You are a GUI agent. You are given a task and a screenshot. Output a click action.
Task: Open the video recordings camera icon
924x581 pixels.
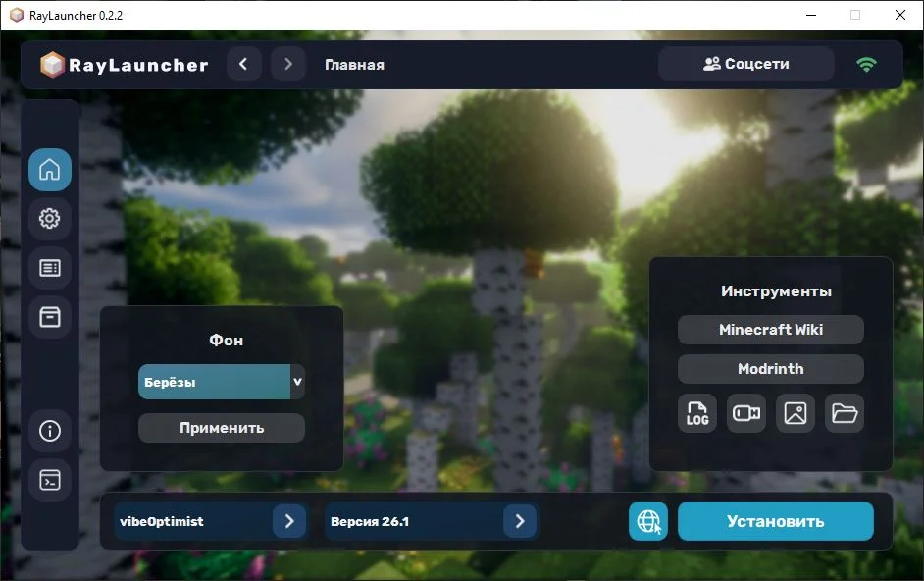(x=746, y=413)
